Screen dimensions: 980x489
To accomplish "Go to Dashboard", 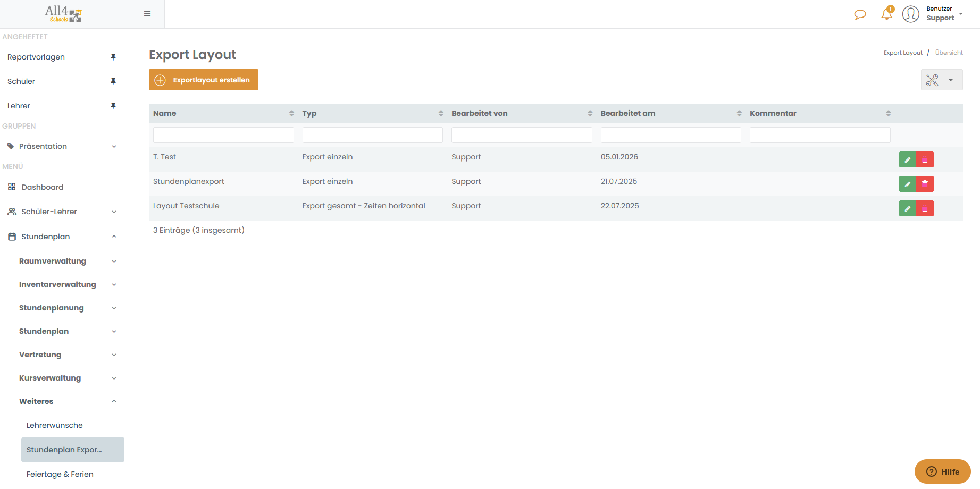I will point(43,187).
